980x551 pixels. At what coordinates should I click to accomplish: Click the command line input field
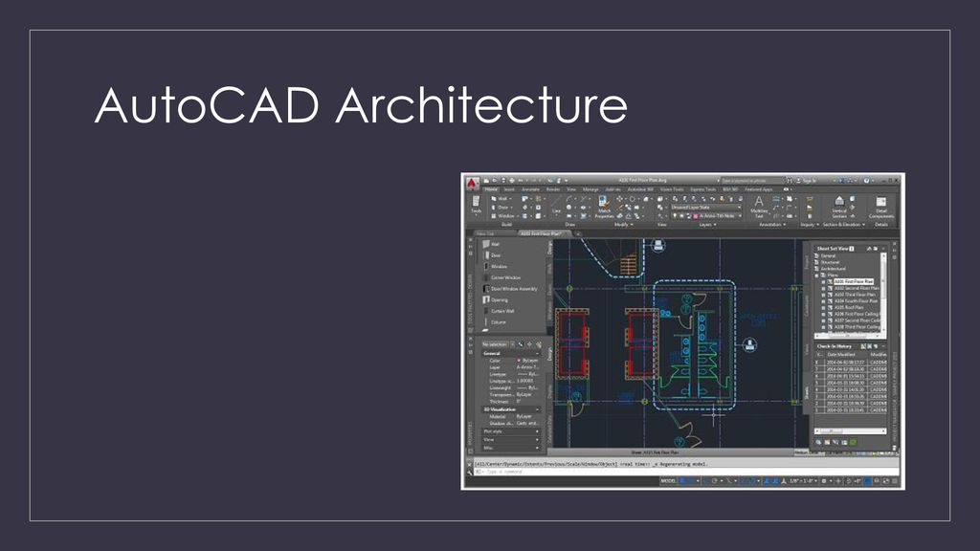pyautogui.click(x=687, y=472)
